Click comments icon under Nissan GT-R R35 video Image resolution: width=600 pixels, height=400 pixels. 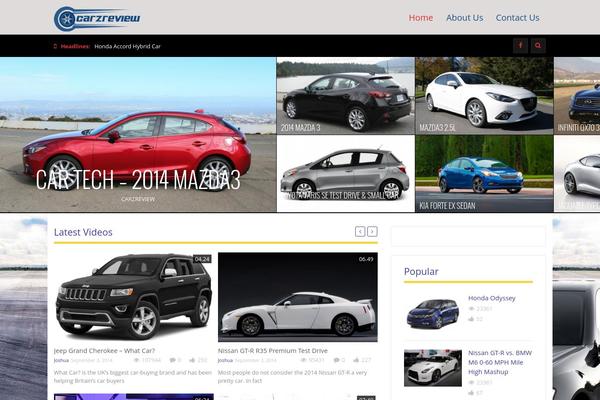click(336, 360)
